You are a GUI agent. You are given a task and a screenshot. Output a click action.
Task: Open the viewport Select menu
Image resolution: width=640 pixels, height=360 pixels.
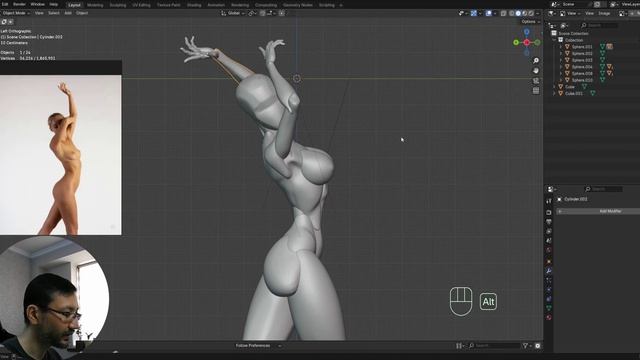(x=54, y=13)
